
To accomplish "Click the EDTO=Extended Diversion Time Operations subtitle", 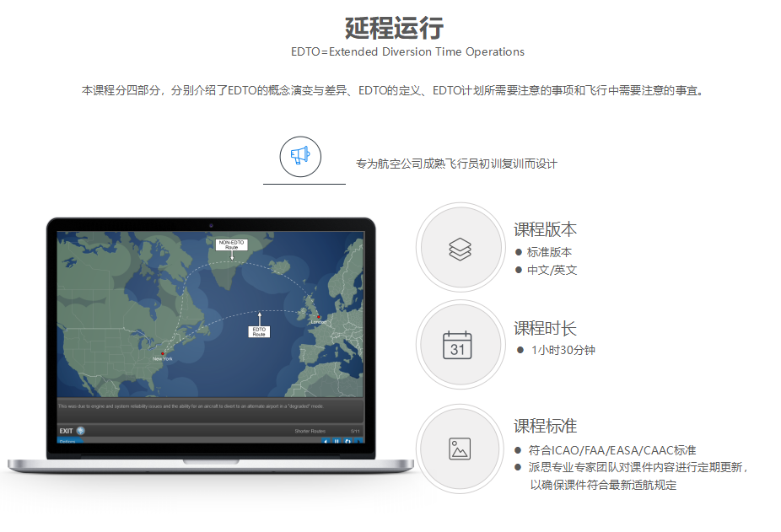I will 407,51.
